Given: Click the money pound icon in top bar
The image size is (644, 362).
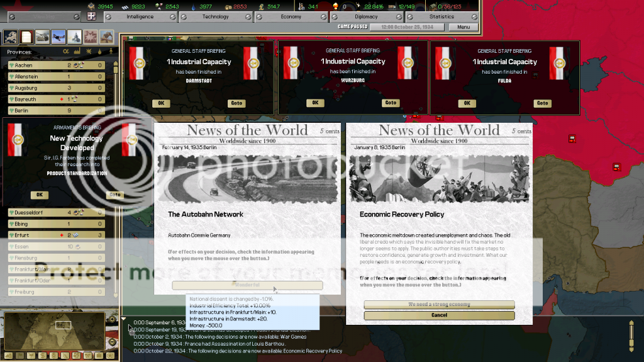Looking at the screenshot, I should coord(261,6).
